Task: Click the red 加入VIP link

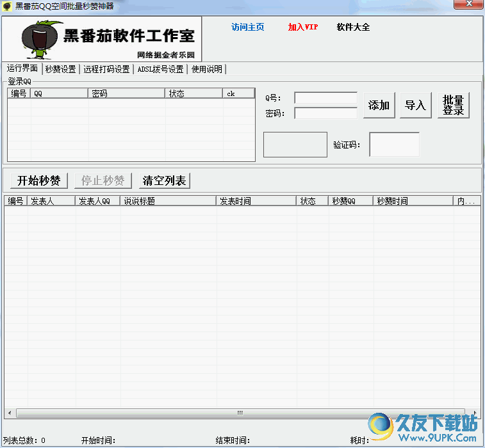Action: [303, 27]
